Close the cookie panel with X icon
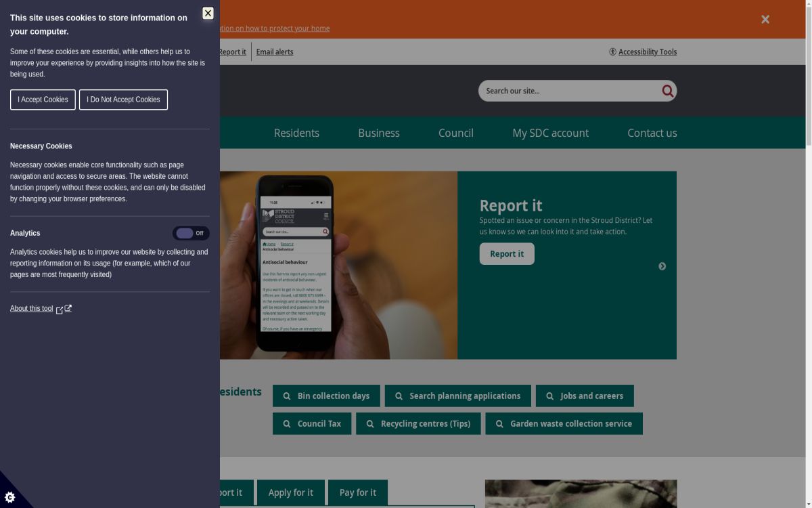 click(x=208, y=14)
